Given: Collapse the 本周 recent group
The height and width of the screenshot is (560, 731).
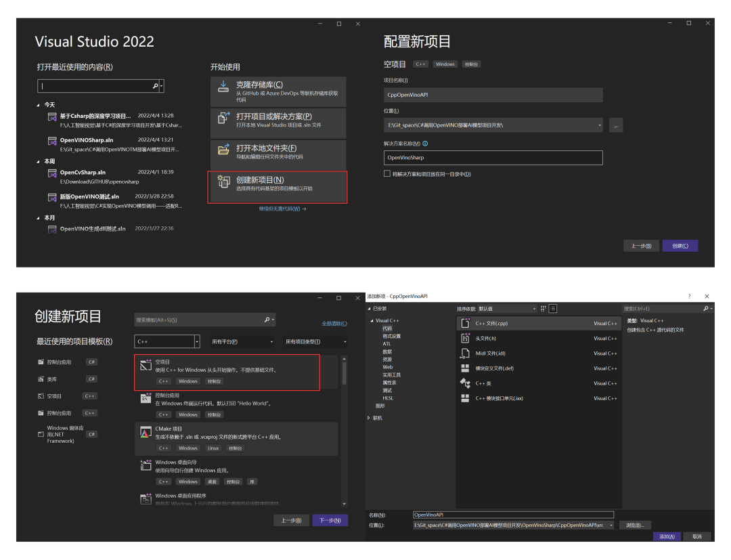Looking at the screenshot, I should pyautogui.click(x=38, y=161).
